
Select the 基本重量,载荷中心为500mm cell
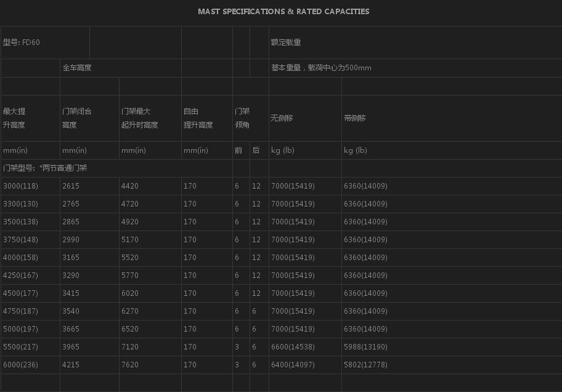321,68
